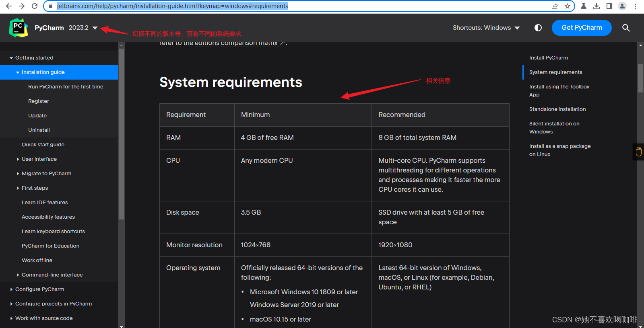Screen dimensions: 644x328
Task: Open the Quick start guide page
Action: 43,145
